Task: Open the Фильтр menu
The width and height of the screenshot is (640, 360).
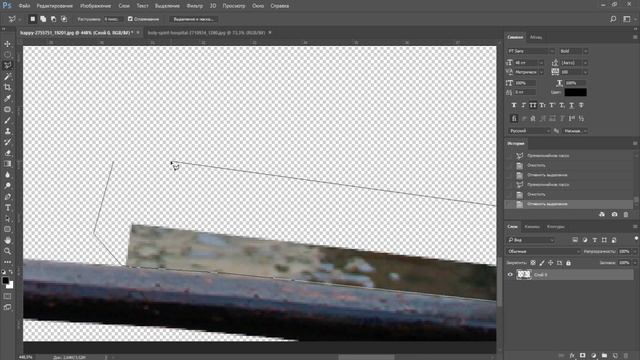Action: point(194,6)
